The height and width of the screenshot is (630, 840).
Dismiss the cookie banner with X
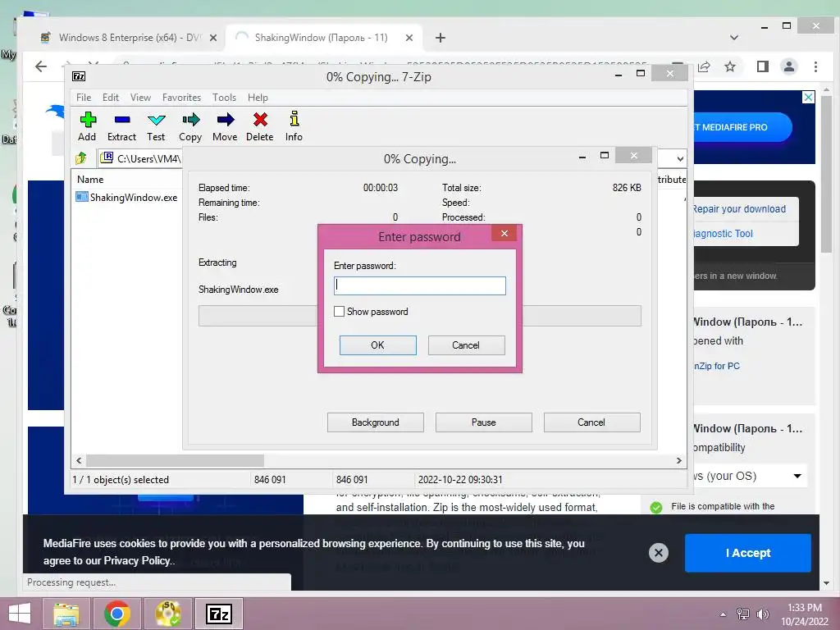[659, 553]
